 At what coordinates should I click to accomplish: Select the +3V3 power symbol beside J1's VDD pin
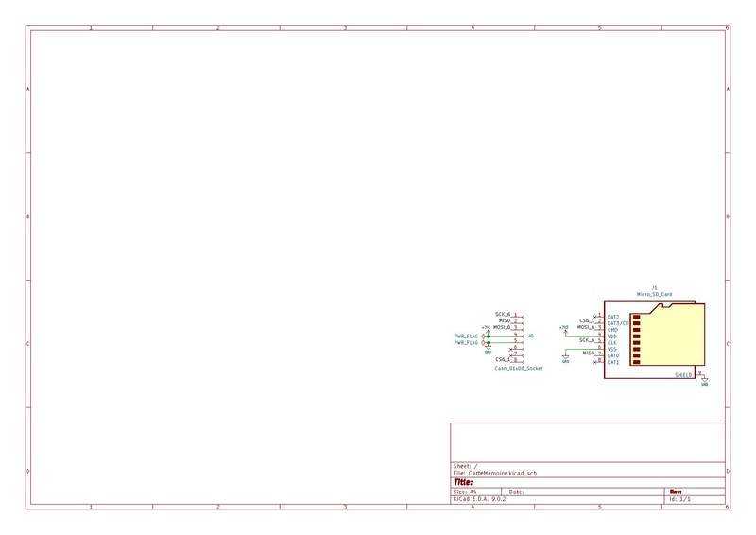564,329
